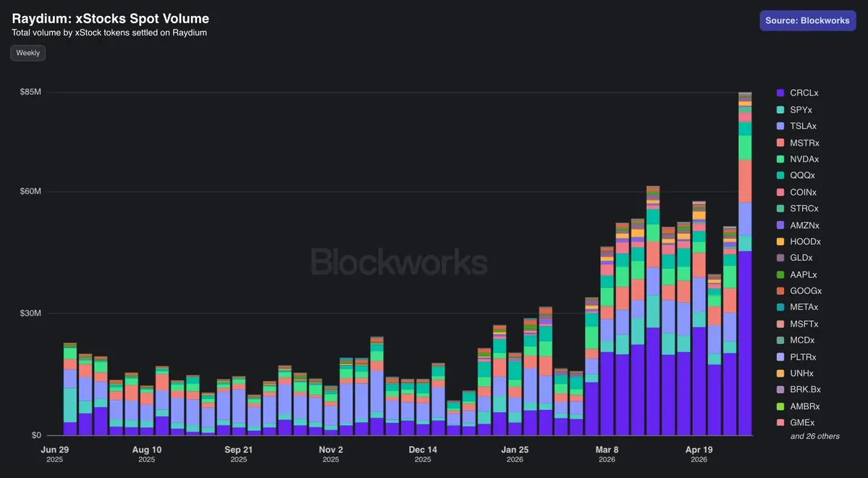Toggle the QQQx series in legend

(x=796, y=175)
